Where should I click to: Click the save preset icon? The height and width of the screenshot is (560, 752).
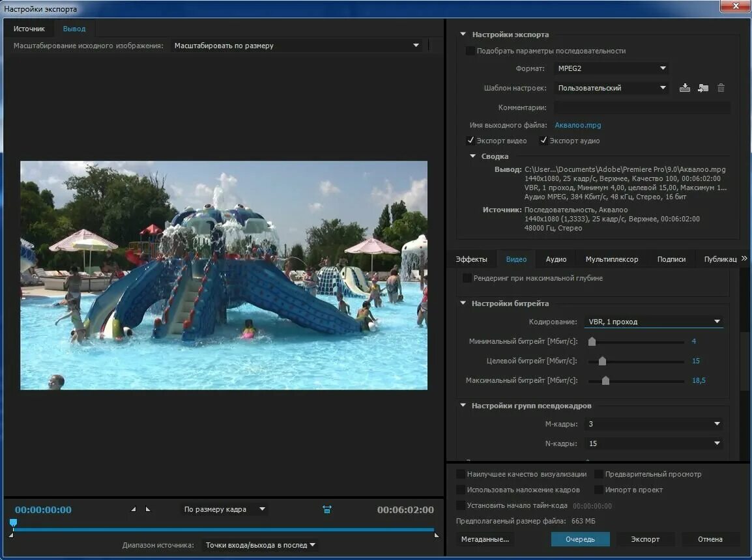point(685,88)
